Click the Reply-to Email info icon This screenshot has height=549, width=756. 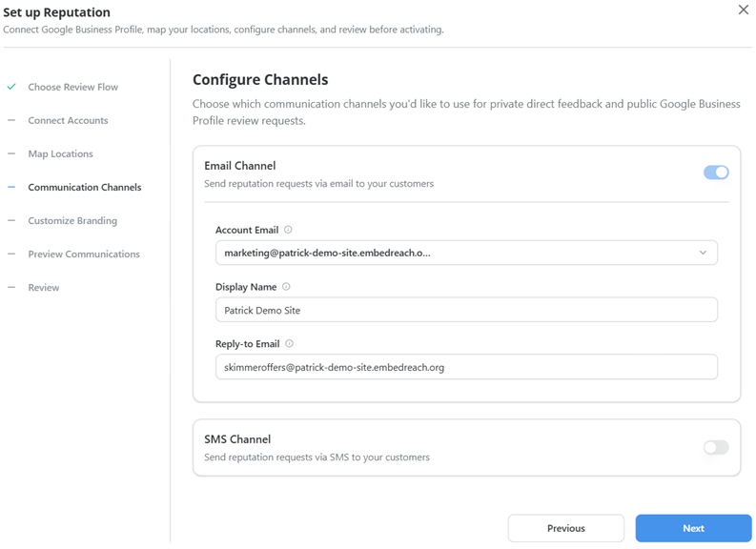pos(289,344)
